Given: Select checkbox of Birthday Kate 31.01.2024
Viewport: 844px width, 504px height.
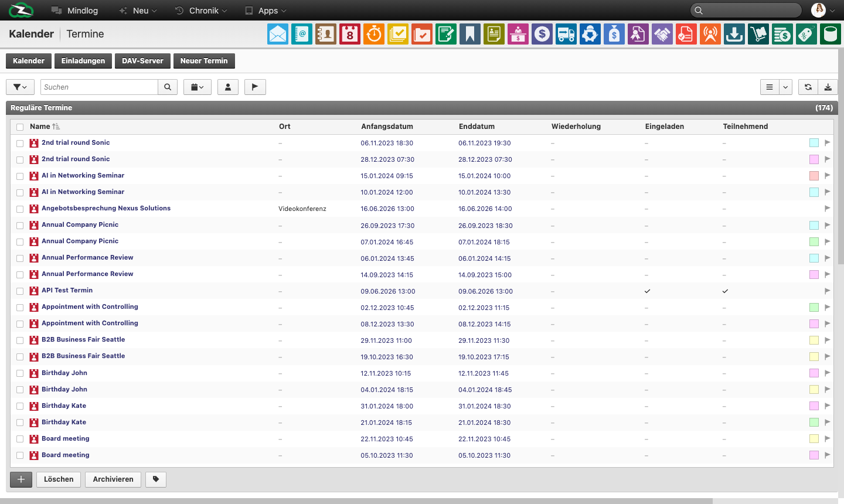Looking at the screenshot, I should coord(20,406).
